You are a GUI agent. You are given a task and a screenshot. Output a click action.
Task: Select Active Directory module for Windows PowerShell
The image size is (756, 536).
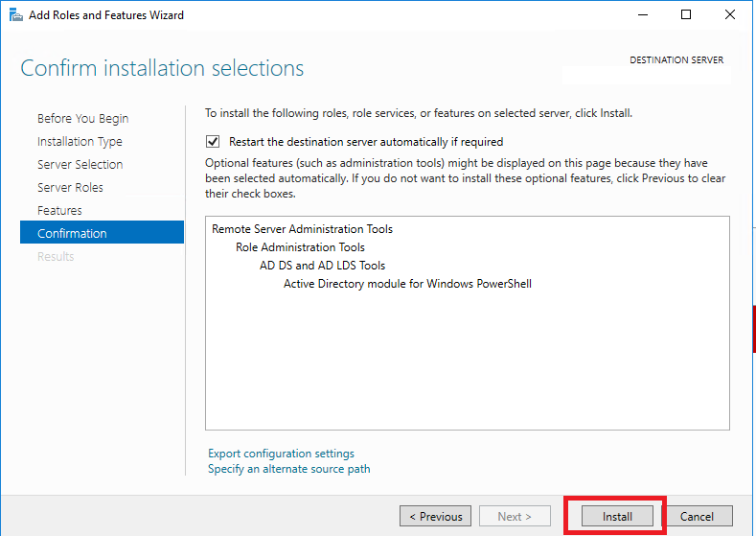coord(407,284)
